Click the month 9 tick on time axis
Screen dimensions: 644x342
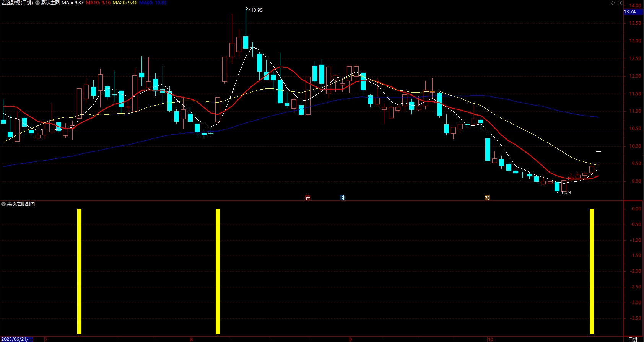(350, 339)
